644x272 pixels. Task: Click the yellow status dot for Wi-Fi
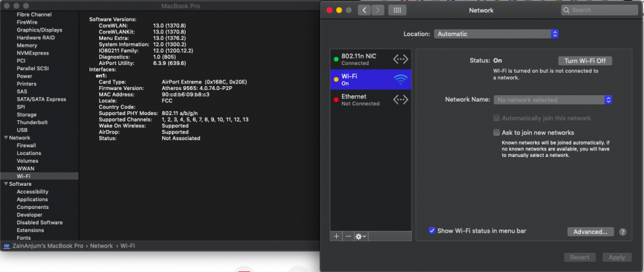(x=336, y=79)
